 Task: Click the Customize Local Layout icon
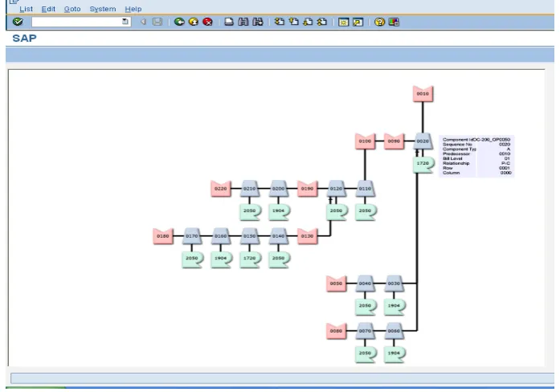[394, 22]
